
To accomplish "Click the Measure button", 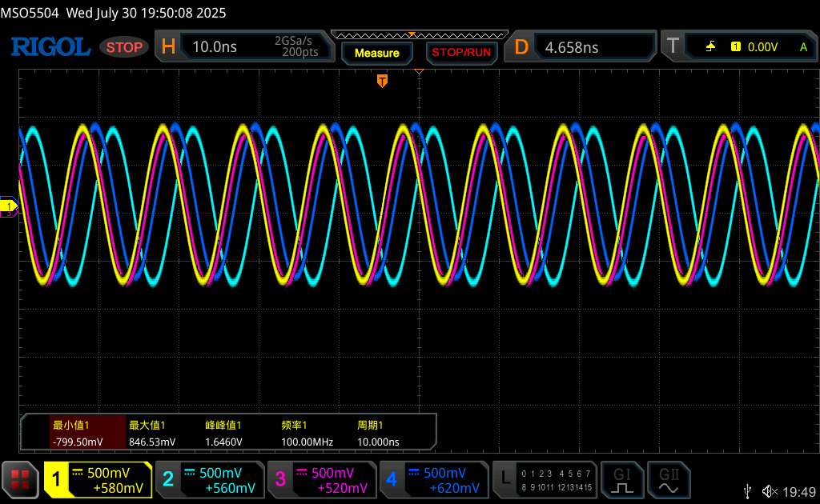I will coord(376,53).
